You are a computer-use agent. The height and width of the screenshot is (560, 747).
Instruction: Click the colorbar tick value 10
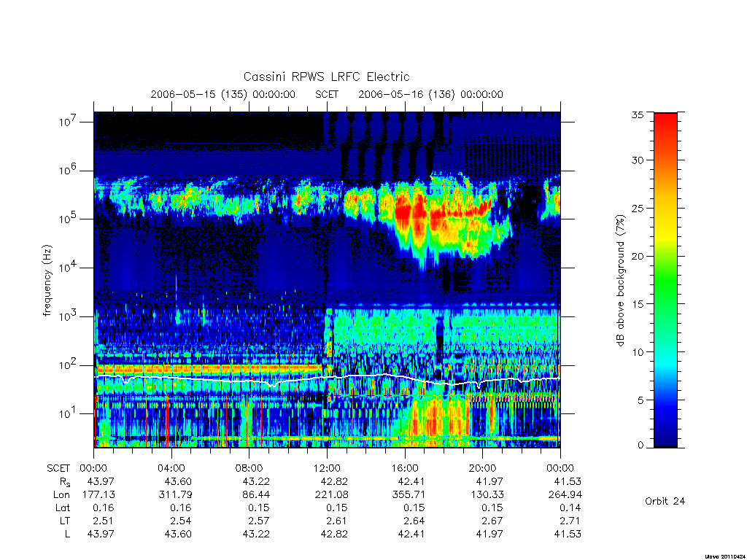click(637, 352)
